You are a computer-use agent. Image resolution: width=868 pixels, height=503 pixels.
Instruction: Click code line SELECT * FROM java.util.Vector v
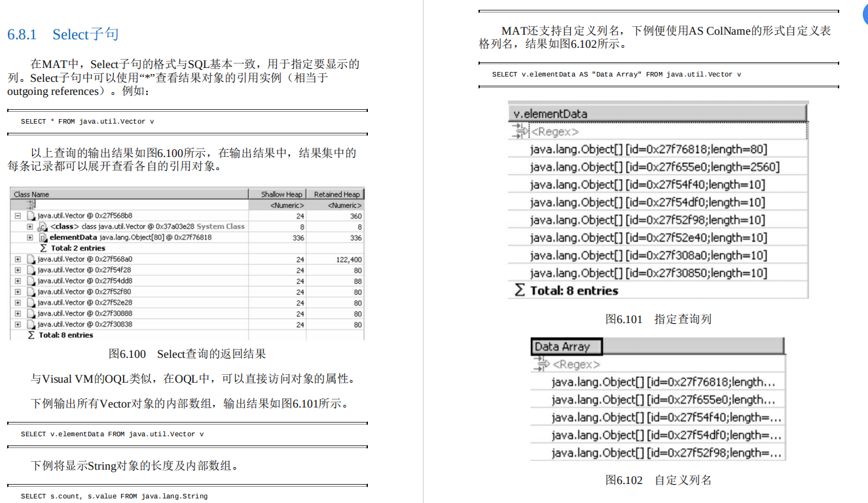pyautogui.click(x=88, y=122)
